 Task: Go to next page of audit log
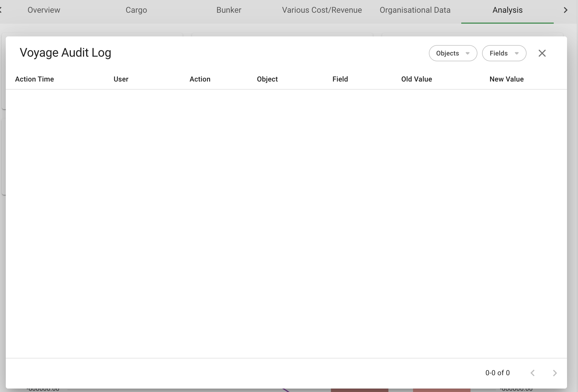tap(555, 373)
